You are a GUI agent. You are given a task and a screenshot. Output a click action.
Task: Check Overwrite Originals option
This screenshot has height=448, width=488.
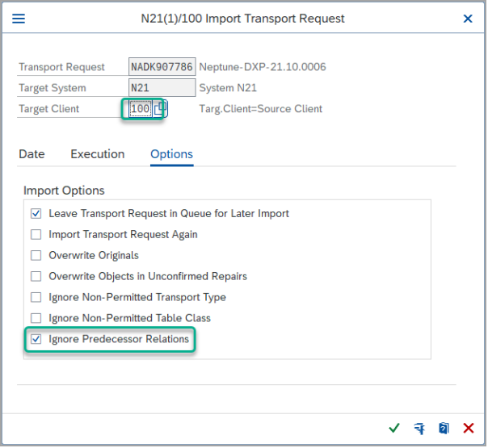coord(36,256)
